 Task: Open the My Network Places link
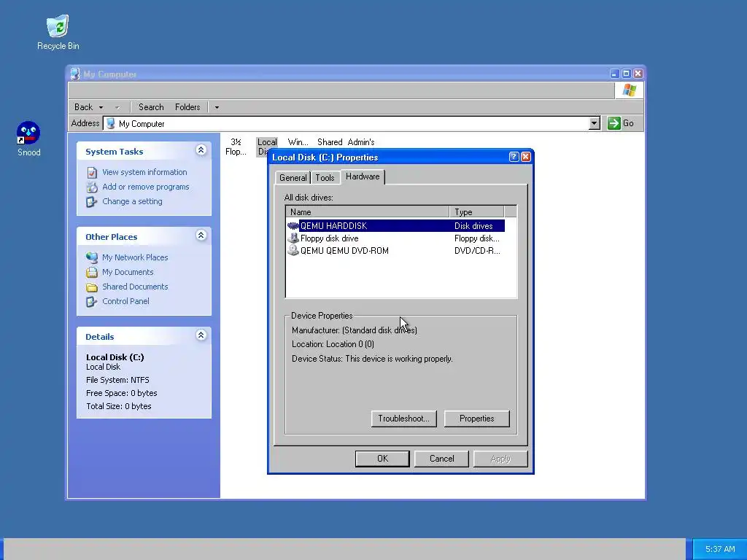coord(135,257)
